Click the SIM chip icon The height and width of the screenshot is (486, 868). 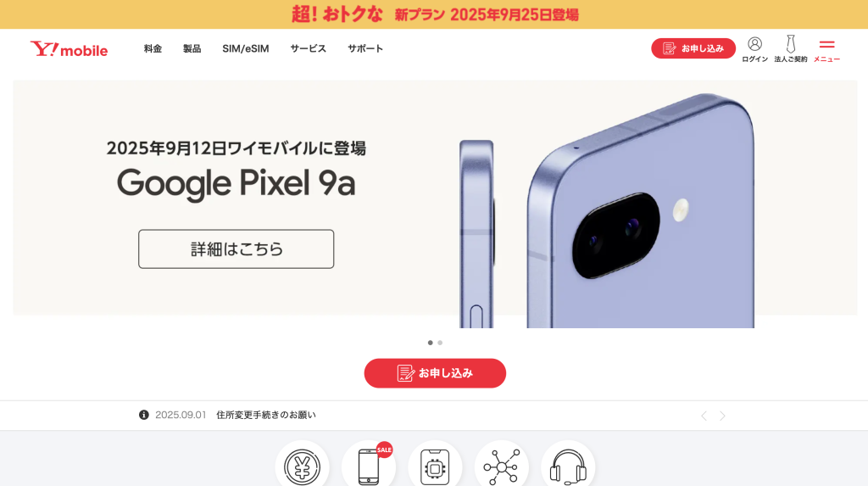pos(435,466)
